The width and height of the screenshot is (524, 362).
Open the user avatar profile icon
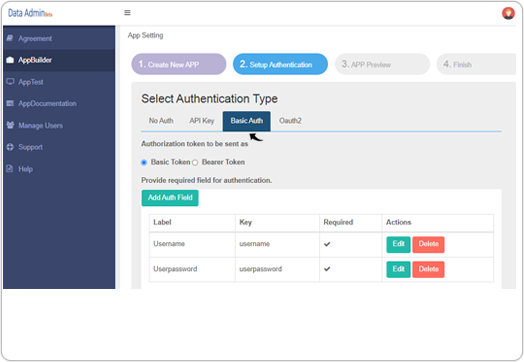[x=508, y=13]
